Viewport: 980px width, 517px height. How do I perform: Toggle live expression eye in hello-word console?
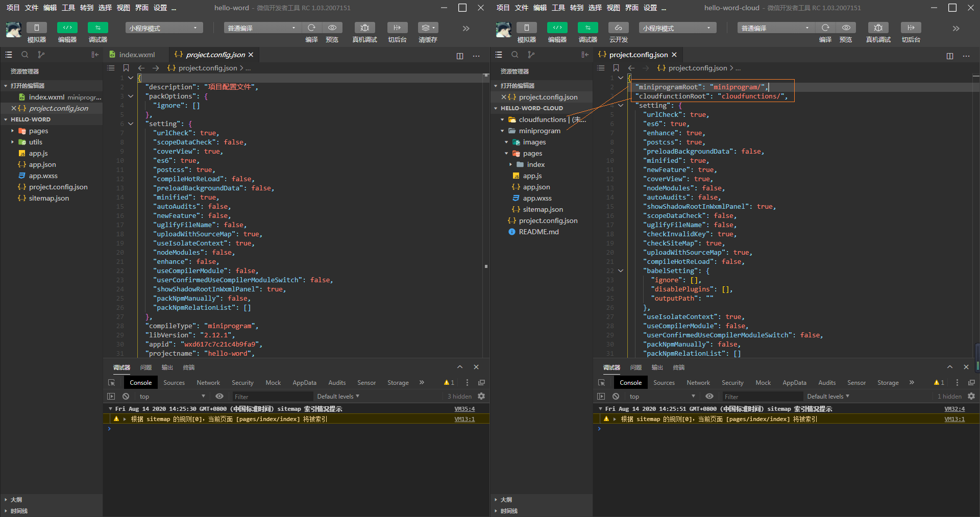tap(219, 397)
